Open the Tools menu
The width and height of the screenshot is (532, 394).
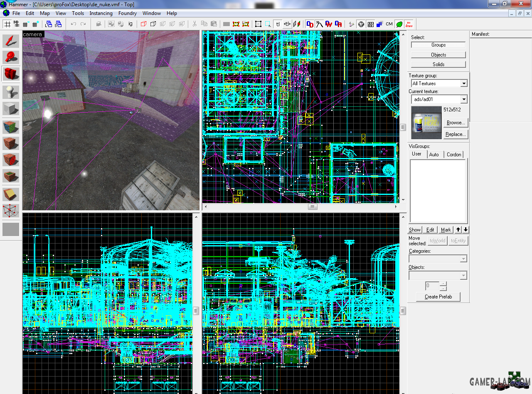pyautogui.click(x=78, y=13)
